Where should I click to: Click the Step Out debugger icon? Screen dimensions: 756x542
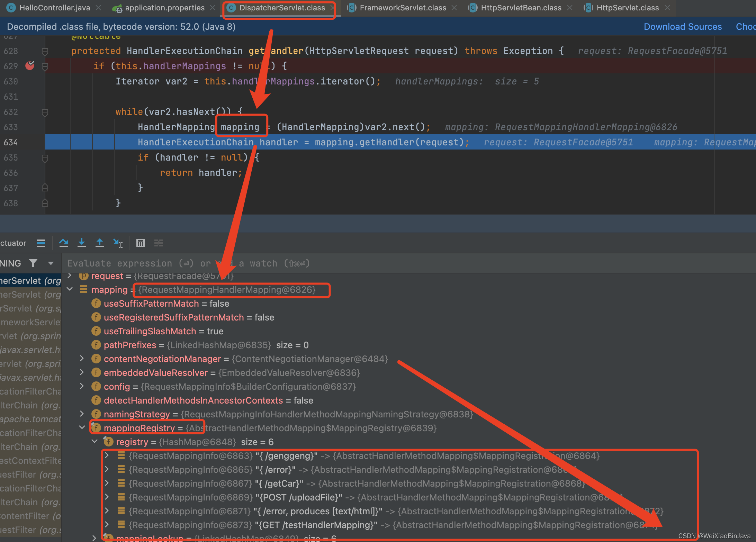[100, 243]
